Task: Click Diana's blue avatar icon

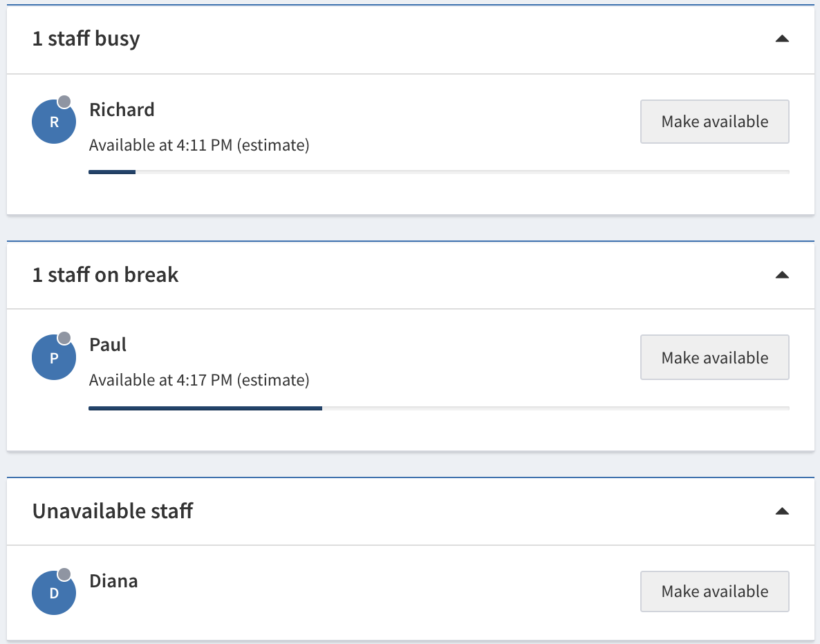Action: point(54,593)
